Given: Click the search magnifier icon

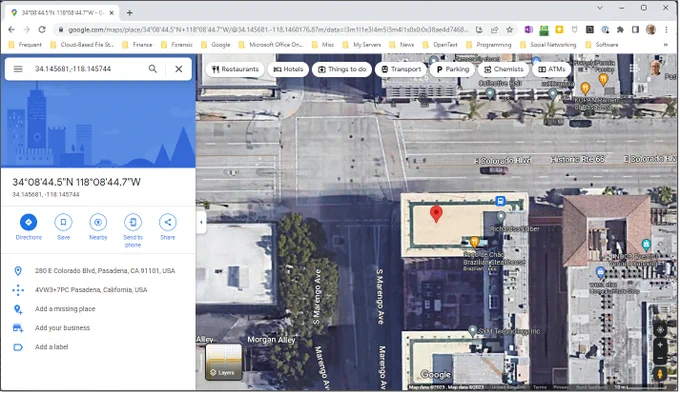Looking at the screenshot, I should pyautogui.click(x=153, y=69).
